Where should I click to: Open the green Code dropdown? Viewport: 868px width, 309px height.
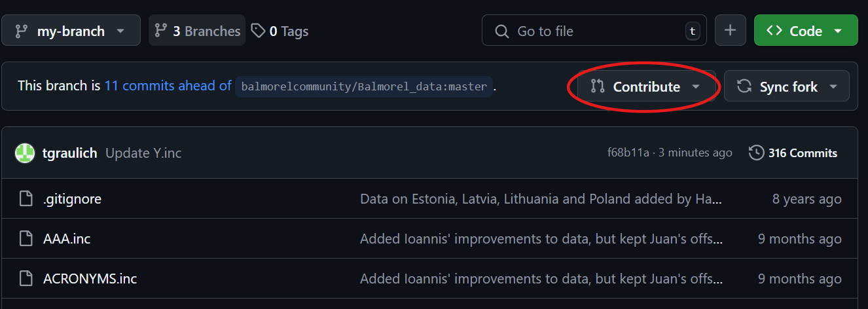pos(806,31)
